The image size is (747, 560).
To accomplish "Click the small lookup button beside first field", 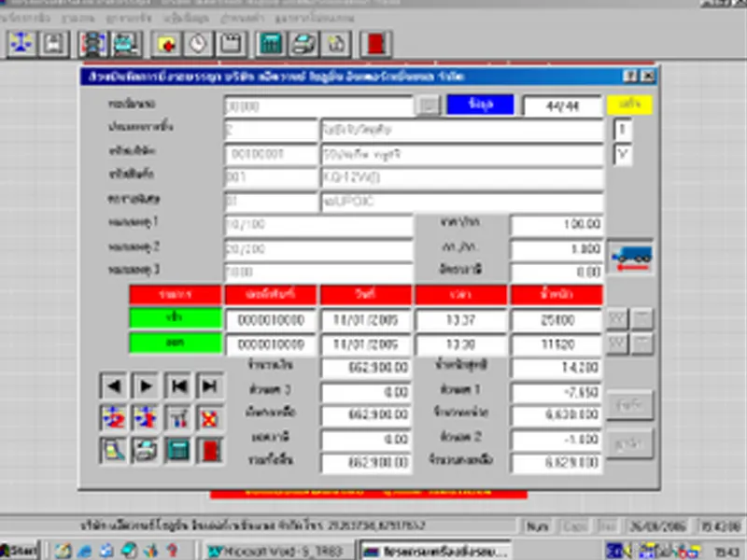I will click(428, 105).
